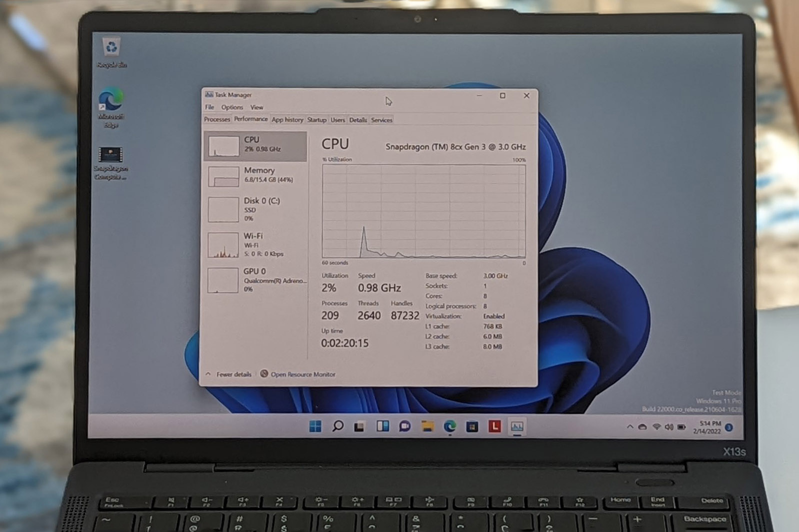Screen dimensions: 799x532
Task: Open the File menu in Task Manager
Action: click(x=209, y=107)
